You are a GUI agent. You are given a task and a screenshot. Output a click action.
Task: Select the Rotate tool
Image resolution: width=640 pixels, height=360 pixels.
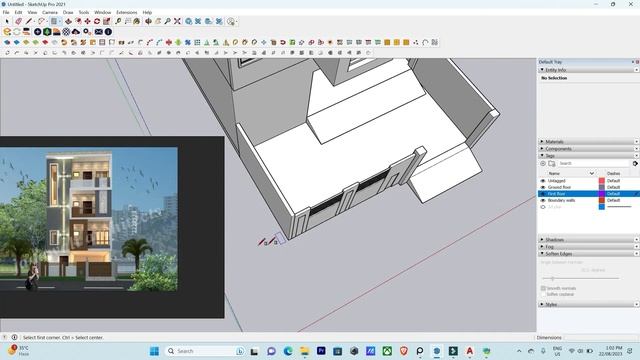(x=97, y=21)
